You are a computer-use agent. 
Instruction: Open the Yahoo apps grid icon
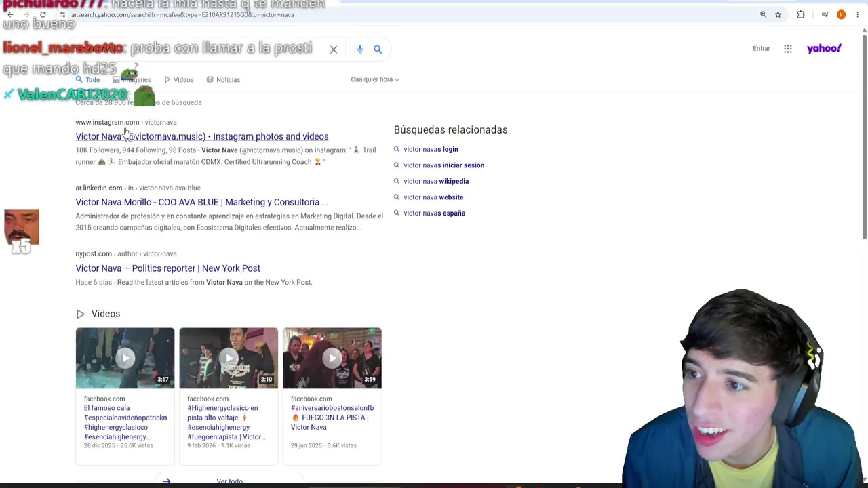pos(788,49)
